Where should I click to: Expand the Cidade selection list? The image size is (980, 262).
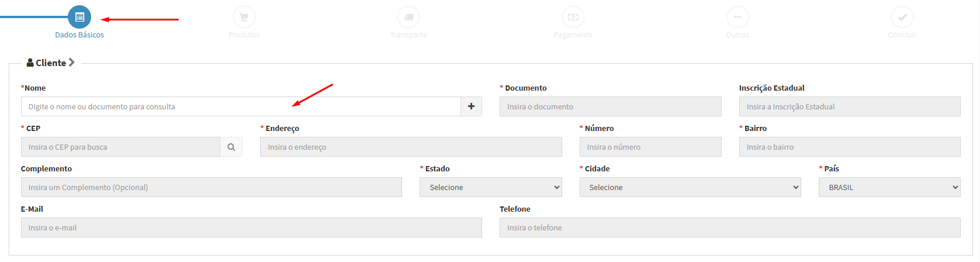[690, 188]
